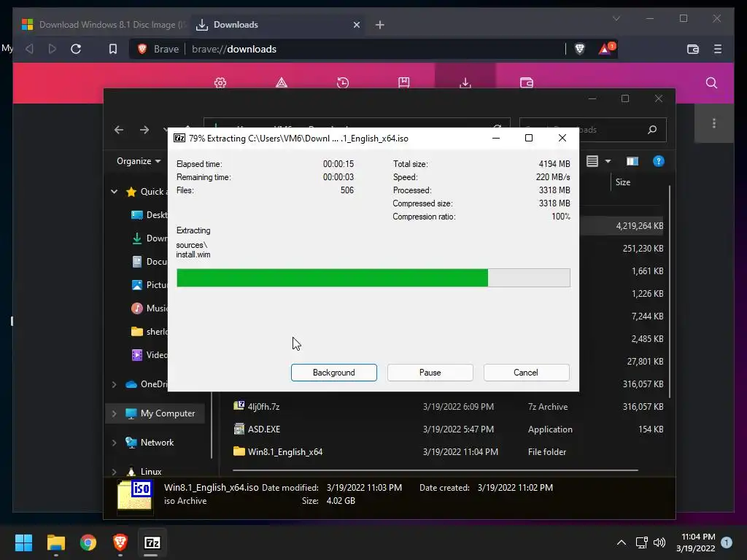
Task: Open File Explorer from the taskbar
Action: click(55, 542)
